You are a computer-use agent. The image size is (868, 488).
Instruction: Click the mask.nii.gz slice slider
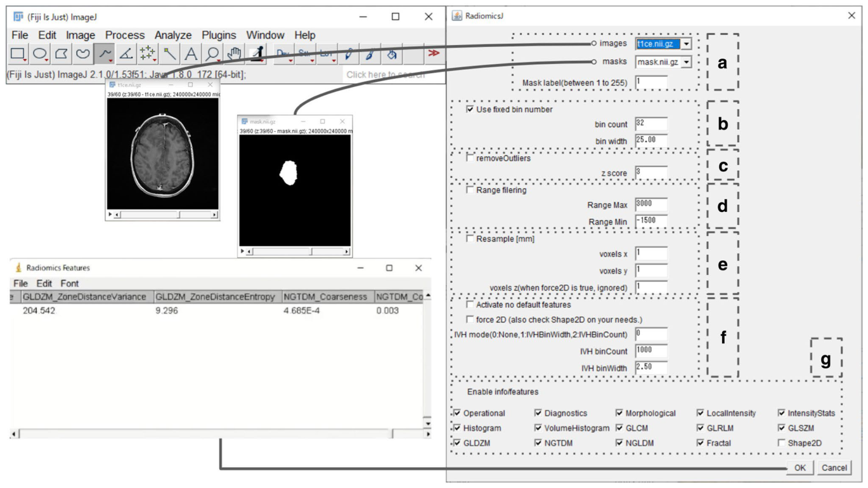[297, 251]
